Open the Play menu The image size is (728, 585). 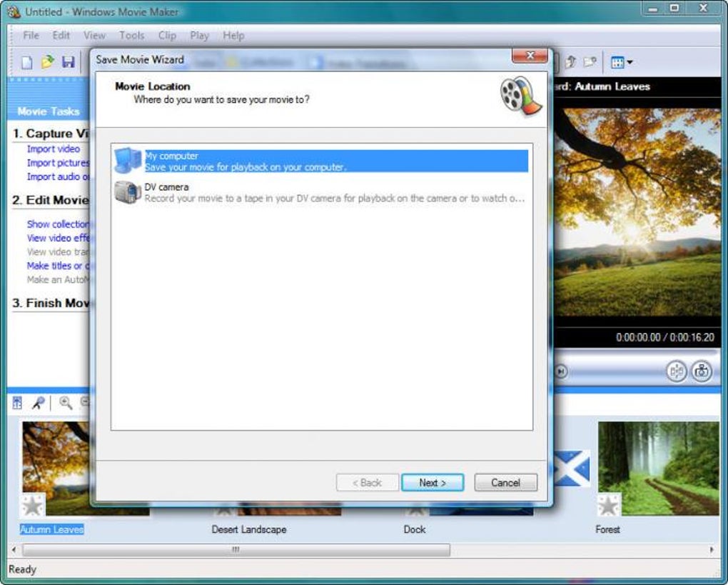199,35
